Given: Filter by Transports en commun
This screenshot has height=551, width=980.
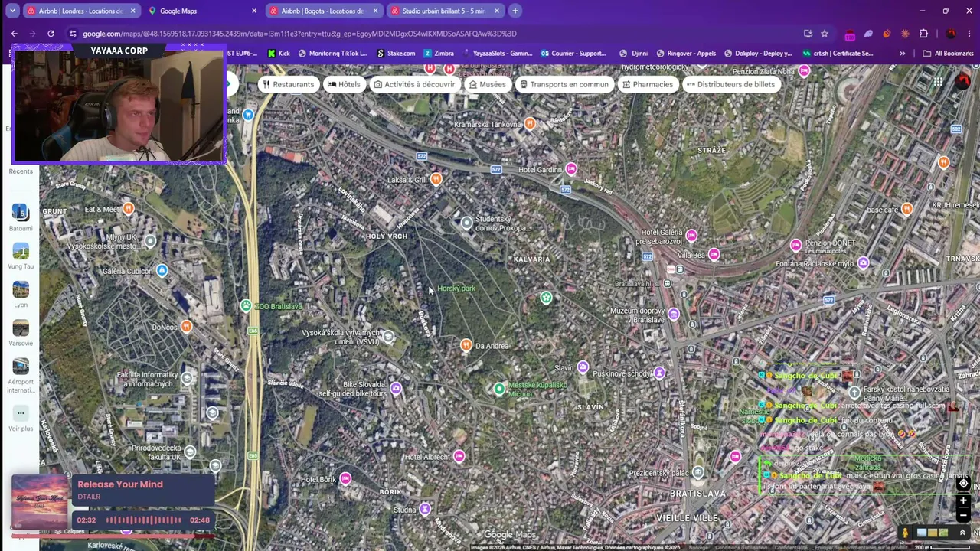Looking at the screenshot, I should [x=563, y=84].
